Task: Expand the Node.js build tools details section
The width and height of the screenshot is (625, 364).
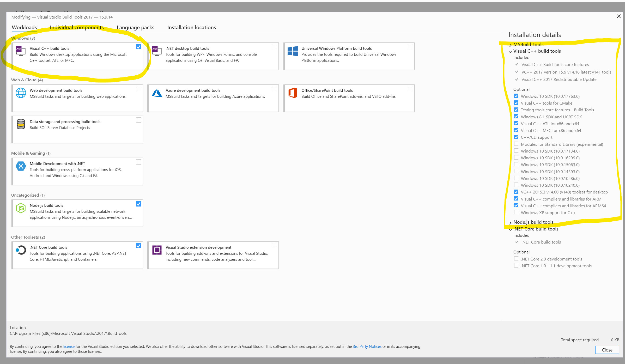Action: [x=511, y=223]
